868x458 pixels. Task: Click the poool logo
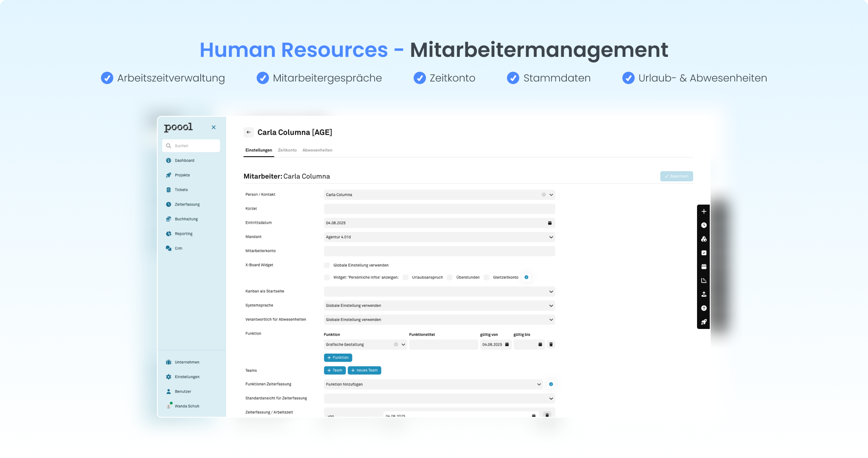(178, 127)
